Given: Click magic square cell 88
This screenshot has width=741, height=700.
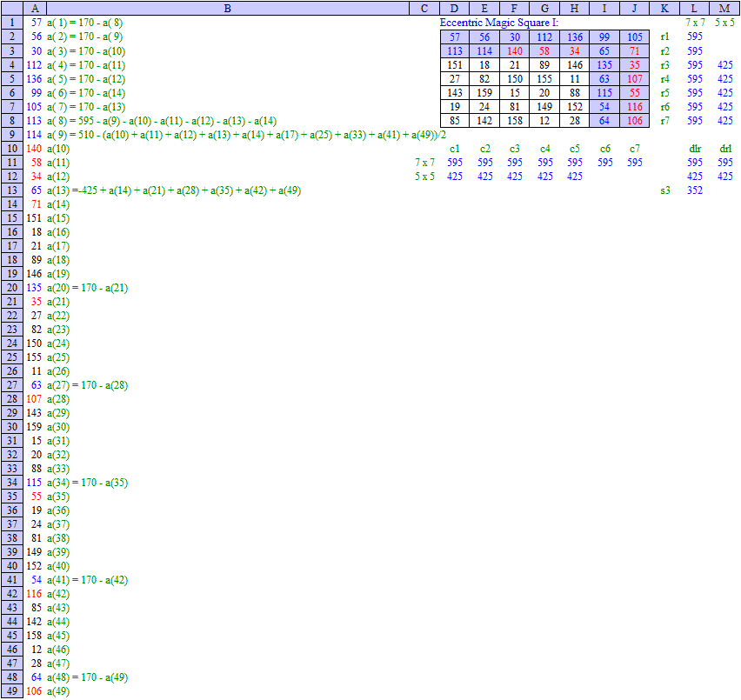Looking at the screenshot, I should coord(575,92).
